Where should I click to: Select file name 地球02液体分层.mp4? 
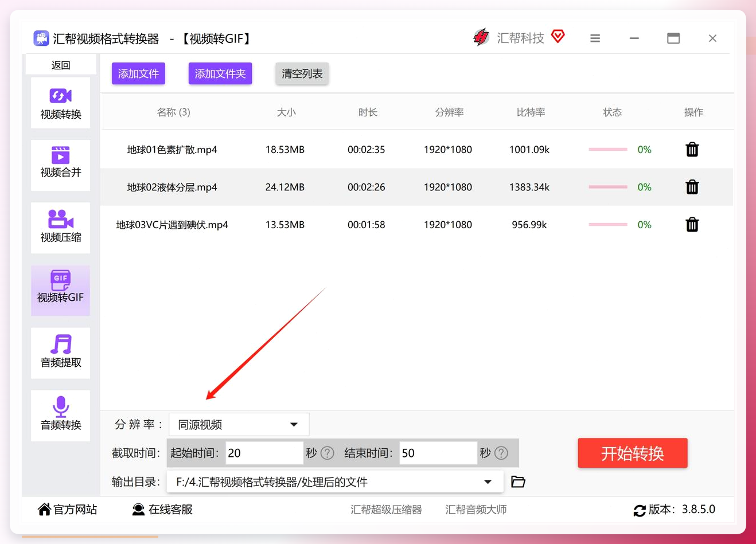tap(172, 187)
